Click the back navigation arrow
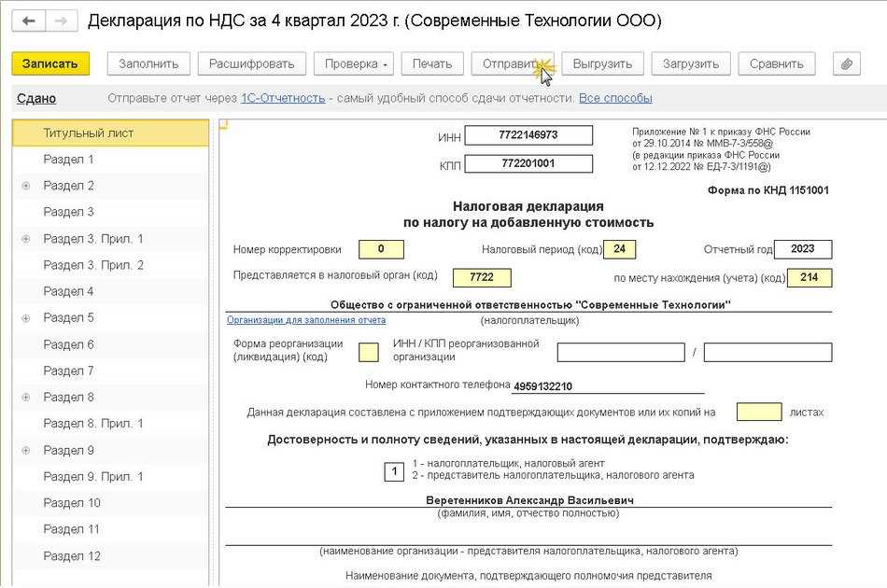The height and width of the screenshot is (588, 887). point(29,21)
